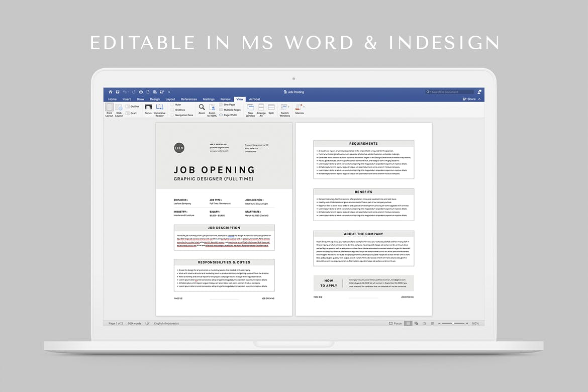This screenshot has height=392, width=588.
Task: Switch to the Review tab
Action: (x=225, y=99)
